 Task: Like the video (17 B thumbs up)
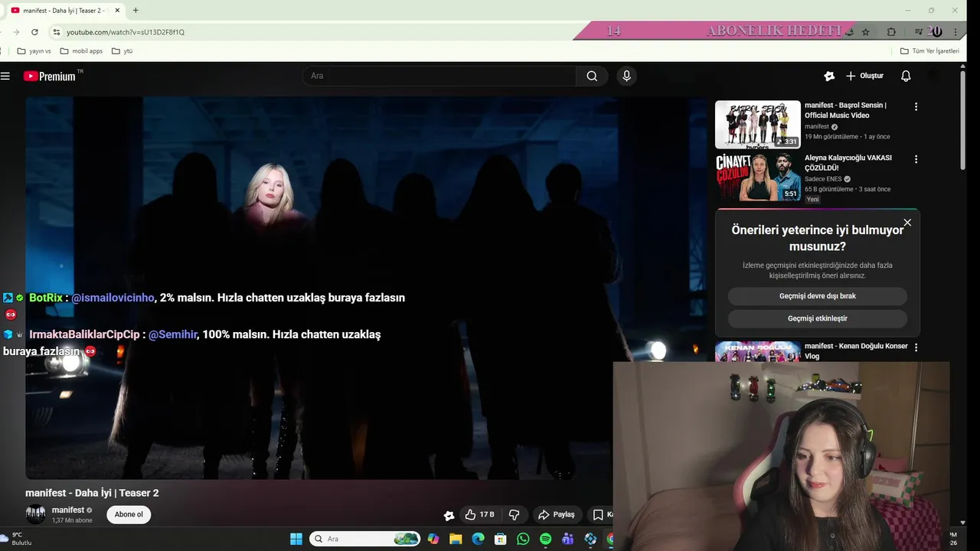[x=480, y=514]
